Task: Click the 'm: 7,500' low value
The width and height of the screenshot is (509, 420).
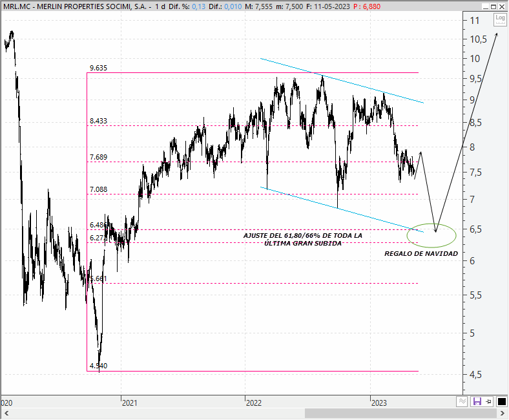Action: [x=289, y=6]
